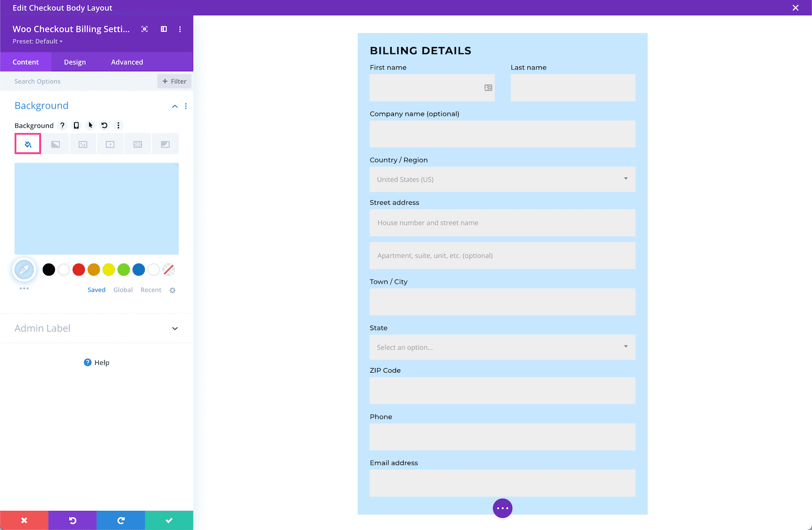Select the gradient background type icon
Viewport: 812px width, 530px height.
coord(55,143)
